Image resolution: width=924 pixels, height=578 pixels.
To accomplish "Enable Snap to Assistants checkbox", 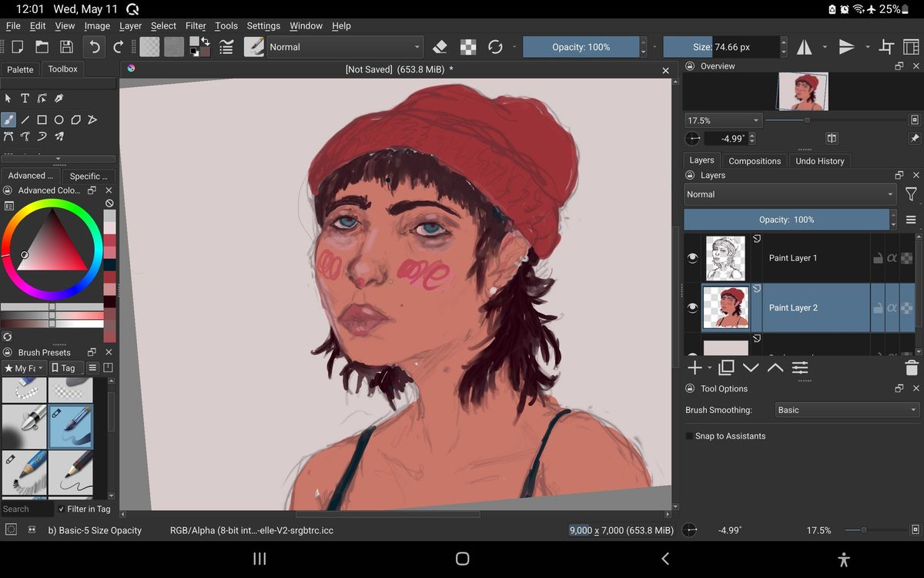I will coord(689,436).
